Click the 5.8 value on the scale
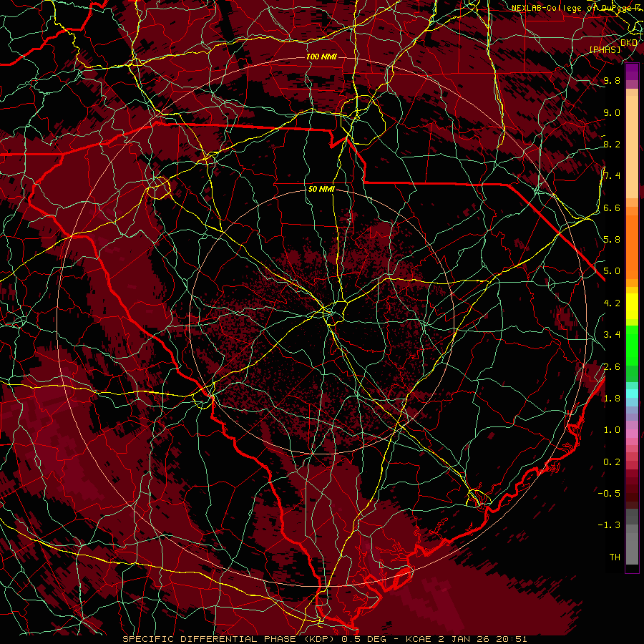This screenshot has width=644, height=644. (612, 240)
